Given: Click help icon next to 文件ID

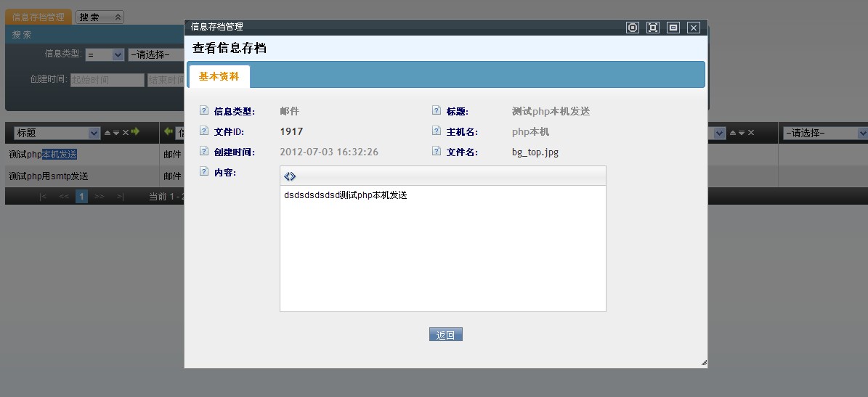Looking at the screenshot, I should pyautogui.click(x=203, y=131).
